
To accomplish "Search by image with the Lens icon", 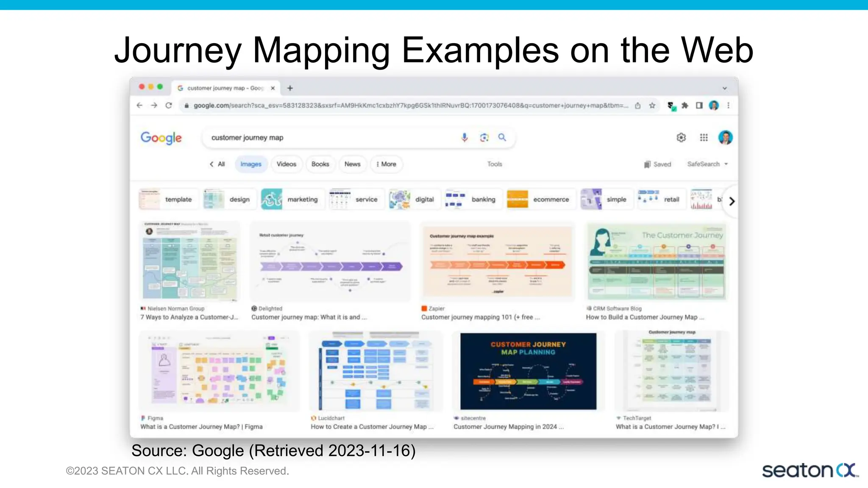I will [x=484, y=137].
